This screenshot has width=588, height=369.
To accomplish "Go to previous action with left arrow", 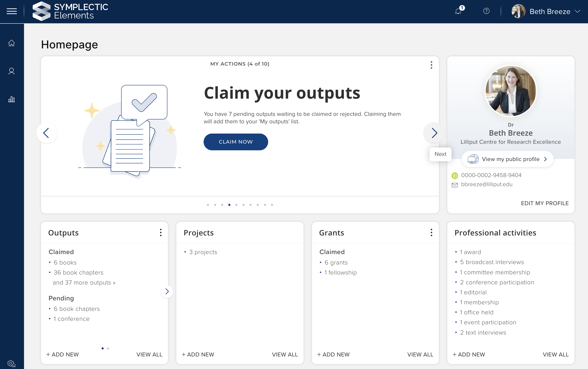I will (x=46, y=133).
